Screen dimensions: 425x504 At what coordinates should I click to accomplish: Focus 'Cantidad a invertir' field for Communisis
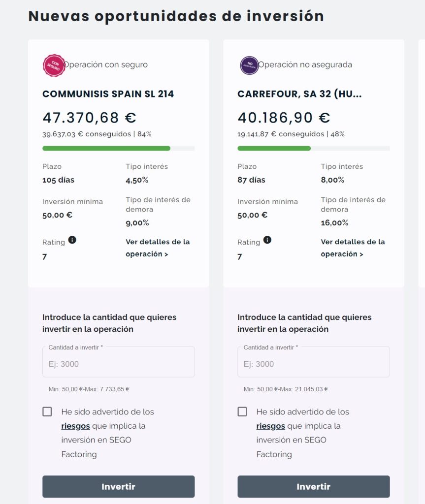coord(118,364)
